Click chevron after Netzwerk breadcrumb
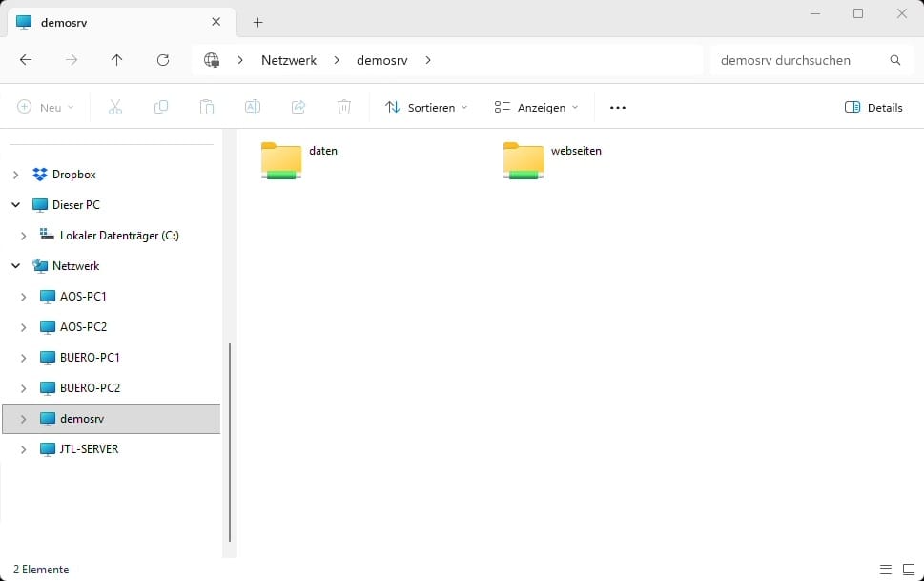Viewport: 924px width, 581px height. 337,60
